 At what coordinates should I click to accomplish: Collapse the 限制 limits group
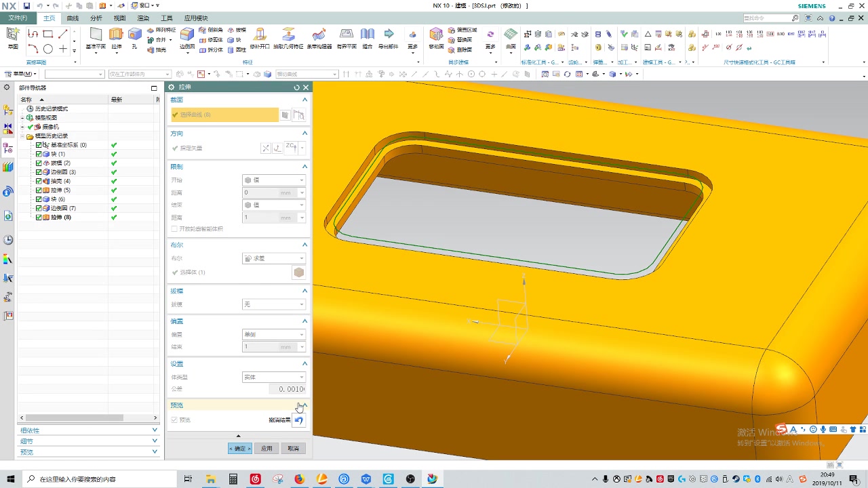[x=304, y=166]
